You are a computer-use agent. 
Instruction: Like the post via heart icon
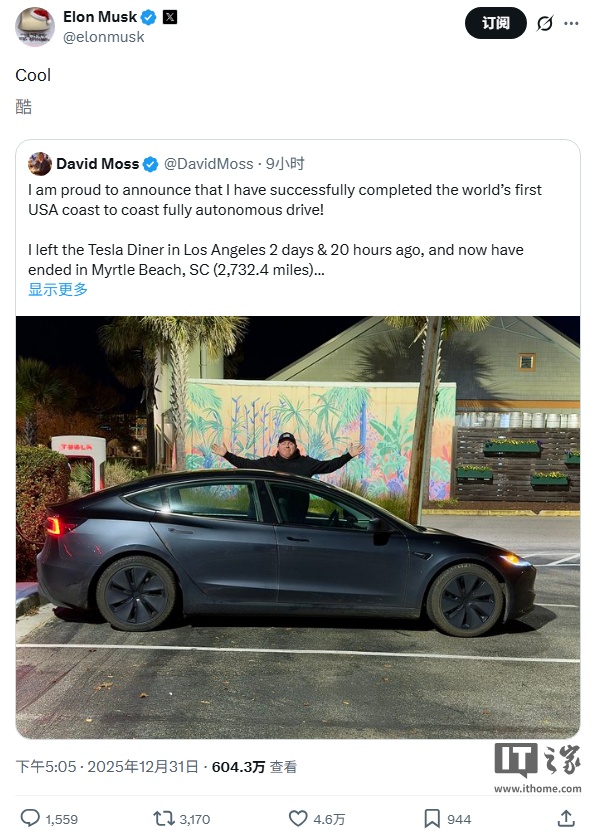(298, 818)
